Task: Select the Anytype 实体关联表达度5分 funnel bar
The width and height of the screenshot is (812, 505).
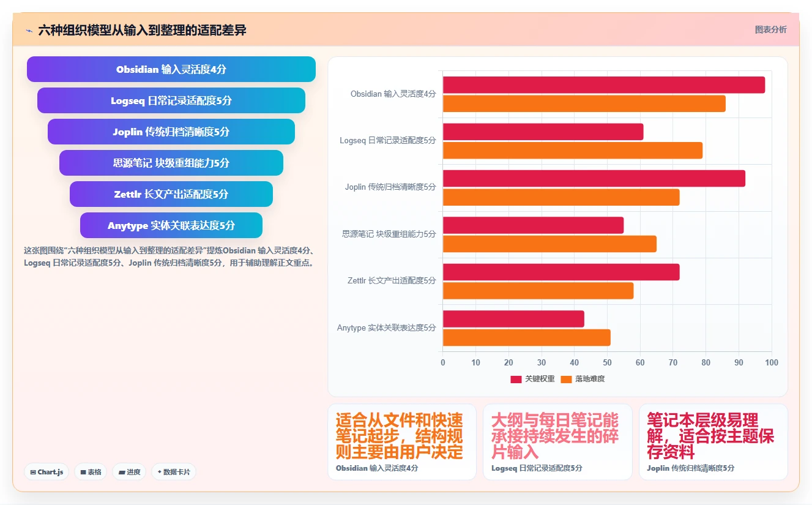Action: pyautogui.click(x=171, y=225)
